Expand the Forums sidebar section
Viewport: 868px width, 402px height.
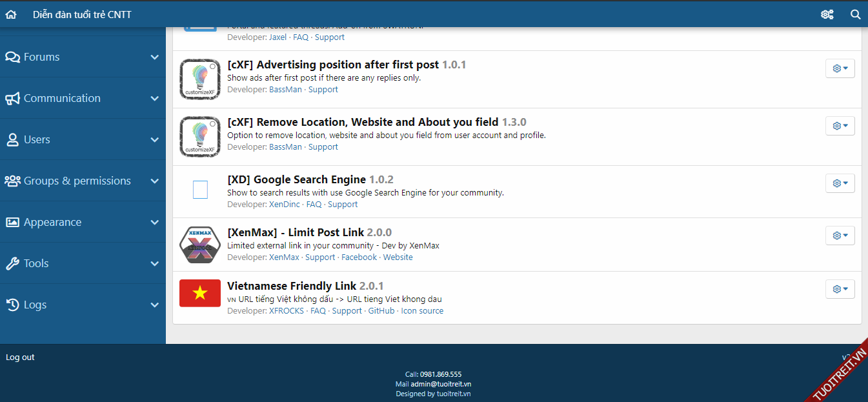click(x=154, y=57)
